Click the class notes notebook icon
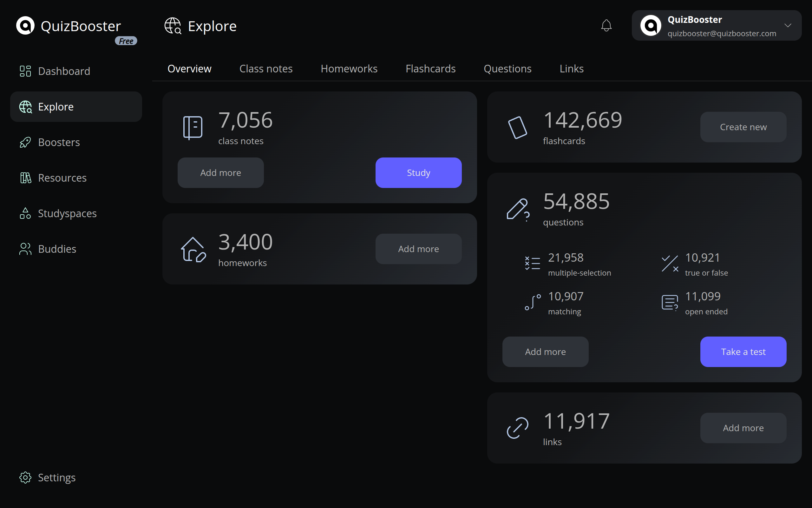This screenshot has height=508, width=812. 193,128
